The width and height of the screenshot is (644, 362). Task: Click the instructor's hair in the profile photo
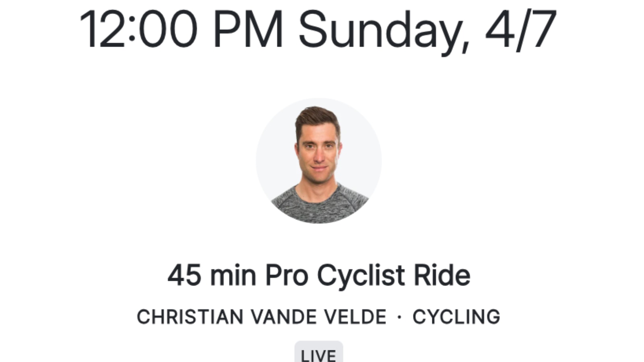[317, 117]
